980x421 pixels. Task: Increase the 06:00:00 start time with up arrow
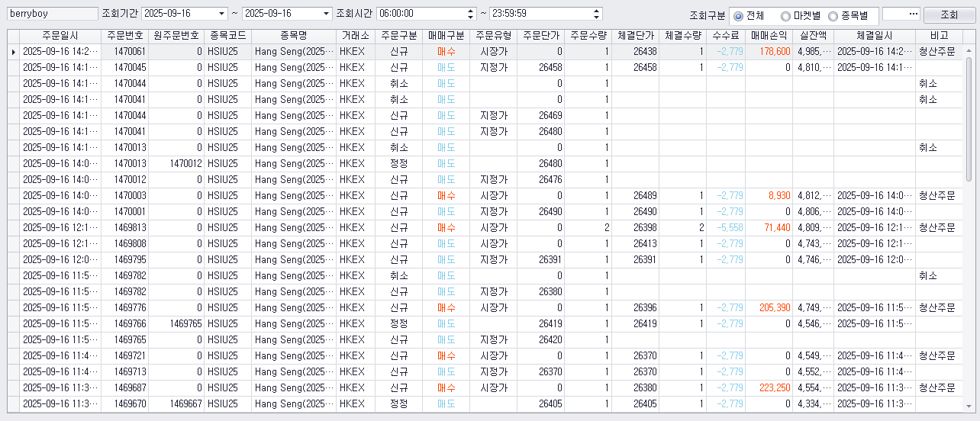(469, 11)
